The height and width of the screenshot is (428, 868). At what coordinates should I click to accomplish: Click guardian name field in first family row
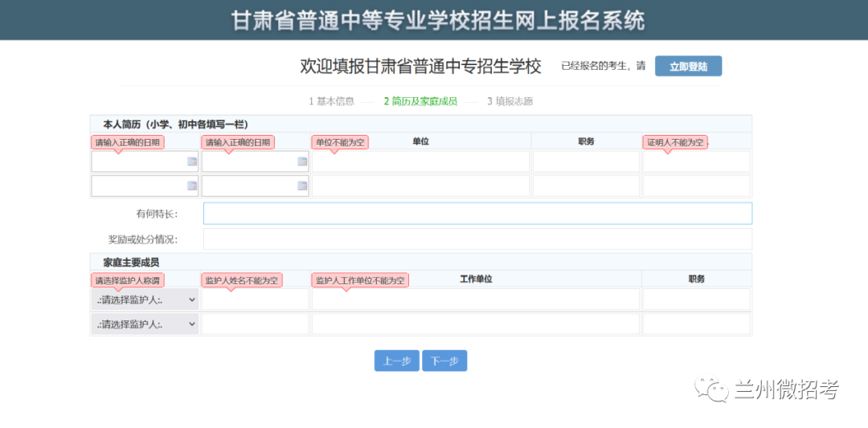255,300
